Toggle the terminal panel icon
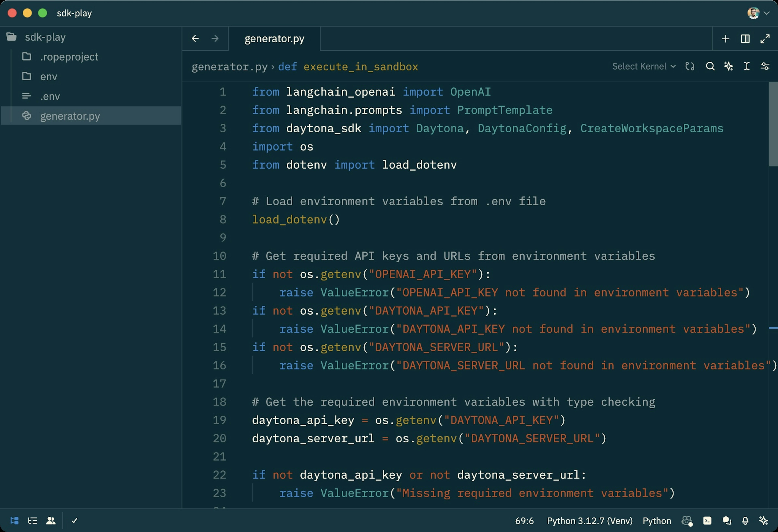The image size is (778, 532). pyautogui.click(x=707, y=521)
